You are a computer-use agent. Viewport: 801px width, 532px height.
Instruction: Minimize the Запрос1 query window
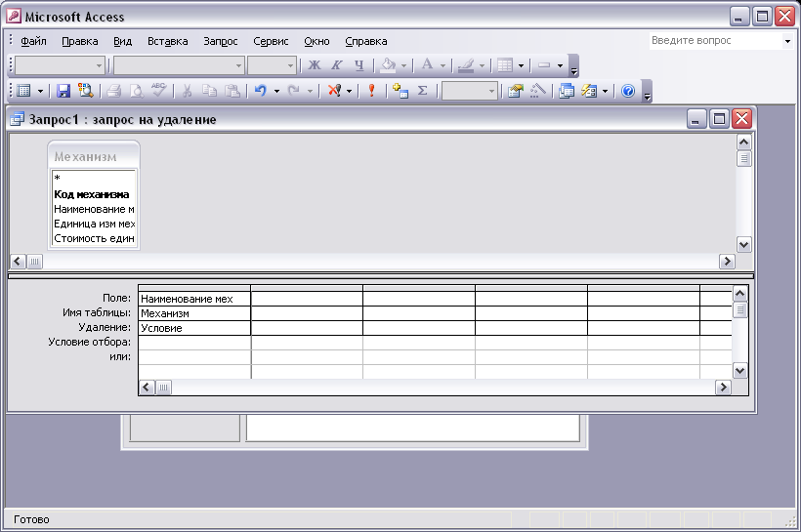[696, 119]
